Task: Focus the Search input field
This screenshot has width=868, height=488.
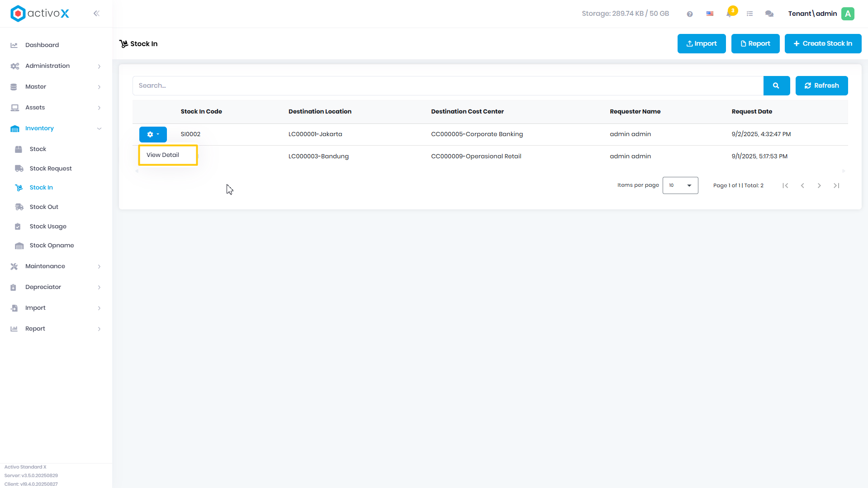Action: click(448, 85)
